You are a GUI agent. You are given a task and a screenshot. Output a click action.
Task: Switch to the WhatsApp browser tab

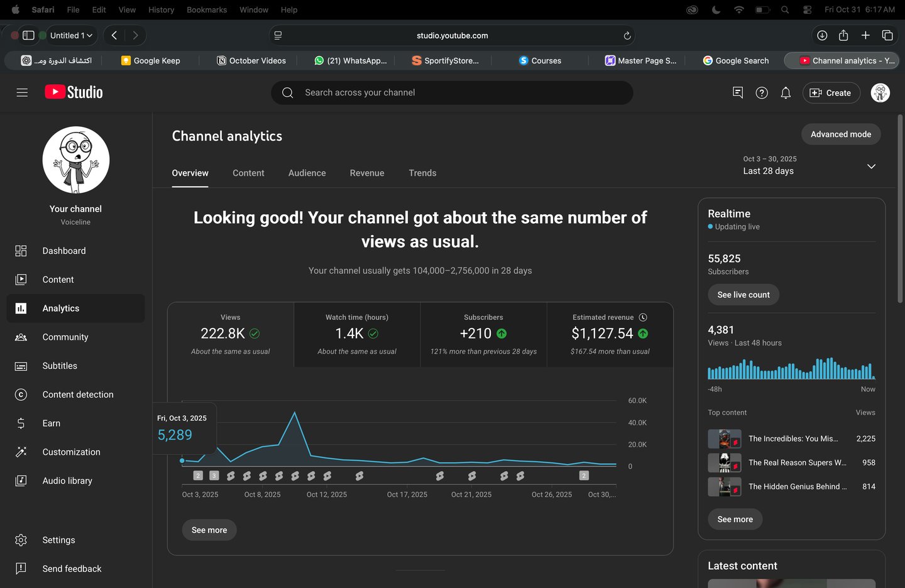pos(351,60)
